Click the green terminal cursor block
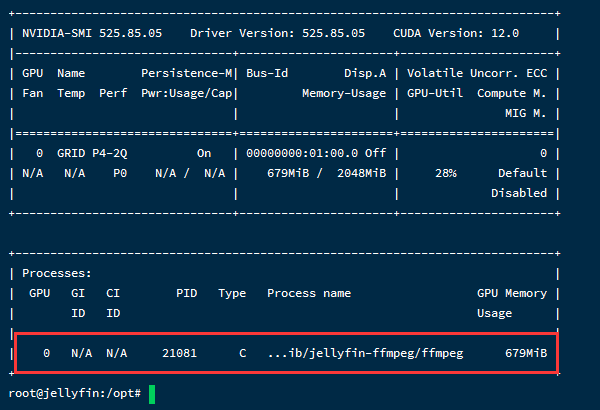600x410 pixels. pyautogui.click(x=152, y=394)
